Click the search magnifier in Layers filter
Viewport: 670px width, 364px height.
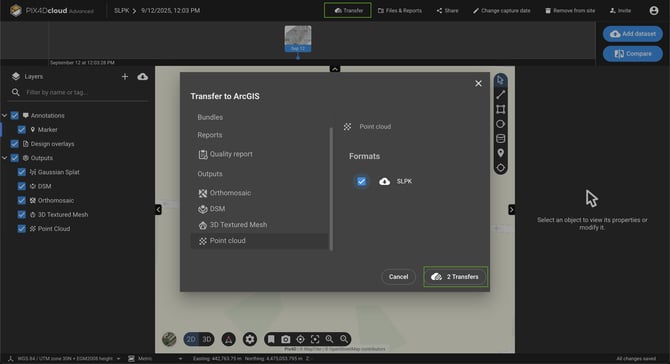(x=16, y=92)
